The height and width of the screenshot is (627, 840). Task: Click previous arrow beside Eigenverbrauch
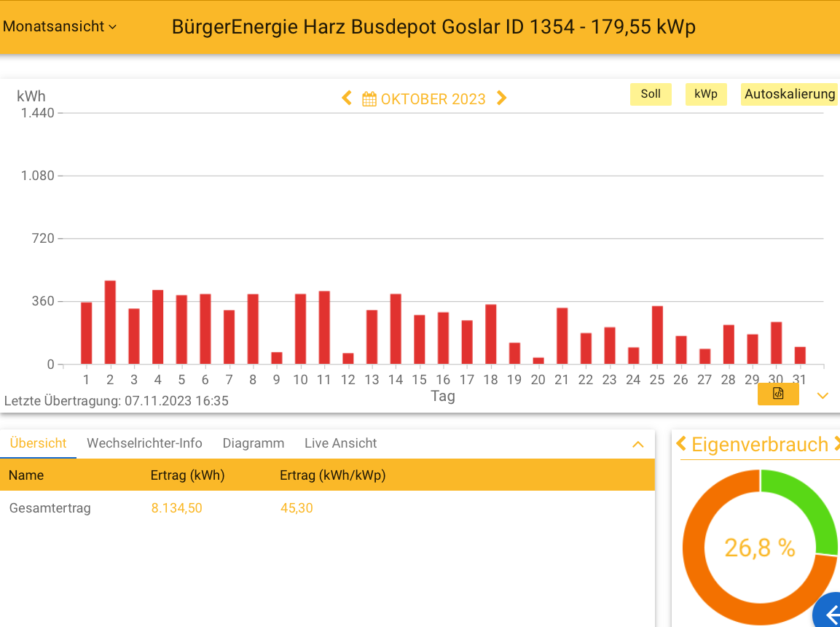click(681, 443)
